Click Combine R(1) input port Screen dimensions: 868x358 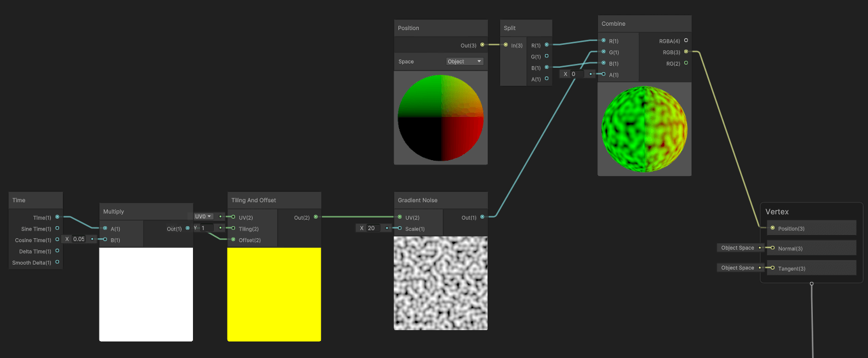[x=603, y=40]
